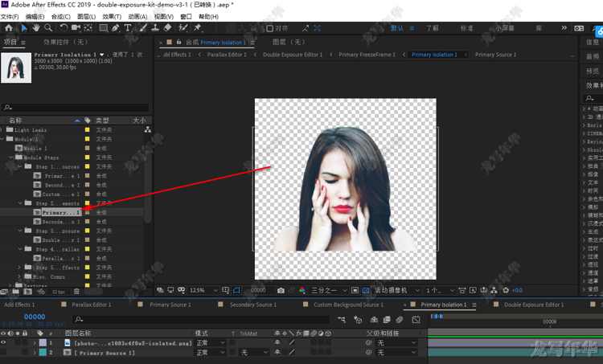Screen dimensions: 603x364
Task: Select the Brush tool
Action: [143, 28]
